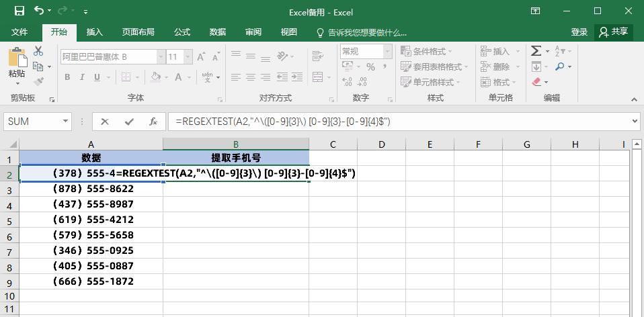Click Decrease Indent icon
644x317 pixels.
282,77
